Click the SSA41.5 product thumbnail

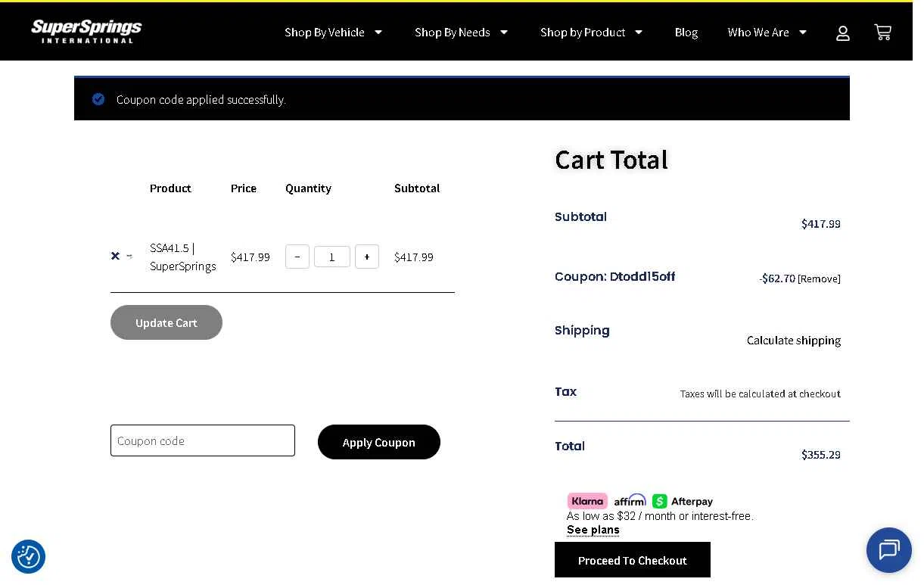tap(129, 256)
